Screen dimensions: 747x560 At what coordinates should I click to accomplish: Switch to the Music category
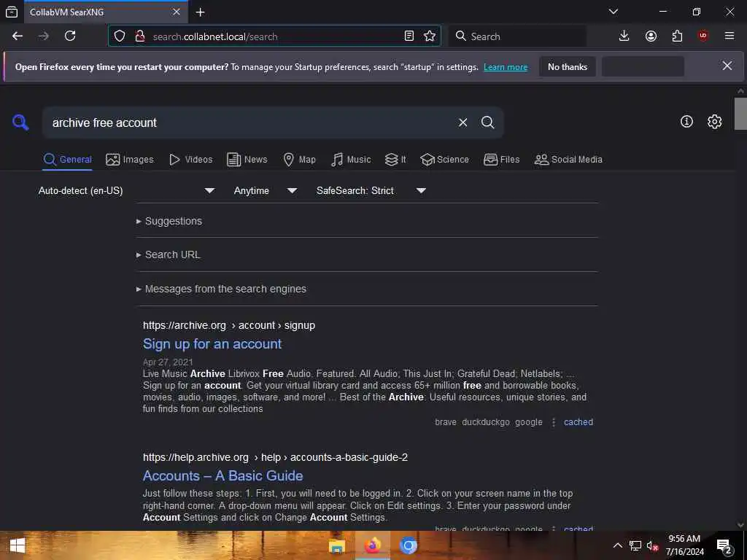tap(351, 160)
